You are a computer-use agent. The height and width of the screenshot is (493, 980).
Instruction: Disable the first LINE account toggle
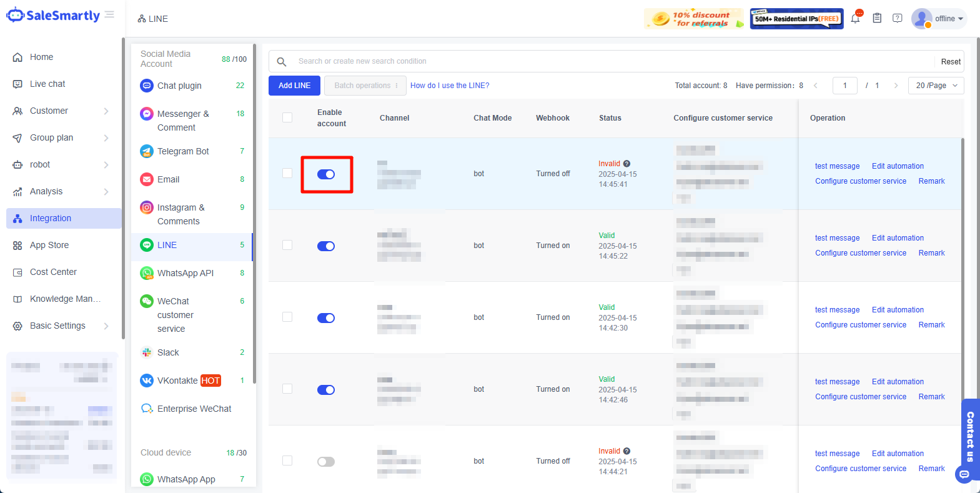326,174
